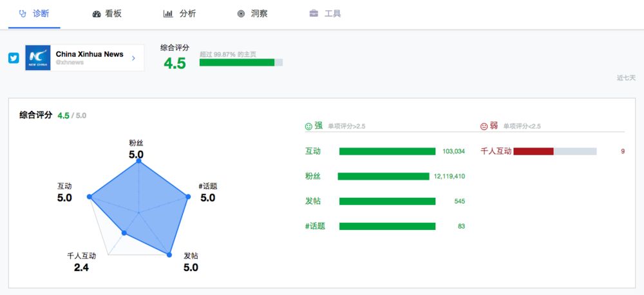644x295 pixels.
Task: Select the China Xinhua News account name
Action: (x=90, y=54)
